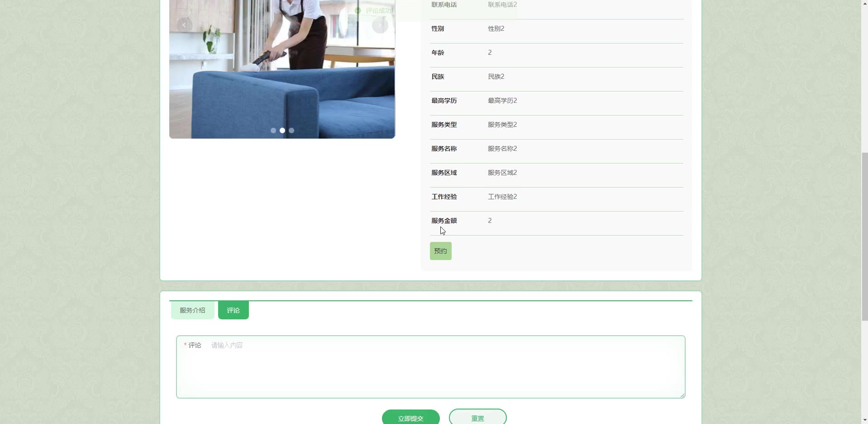This screenshot has width=868, height=424.
Task: Click the comment textarea resize handle
Action: pos(682,395)
